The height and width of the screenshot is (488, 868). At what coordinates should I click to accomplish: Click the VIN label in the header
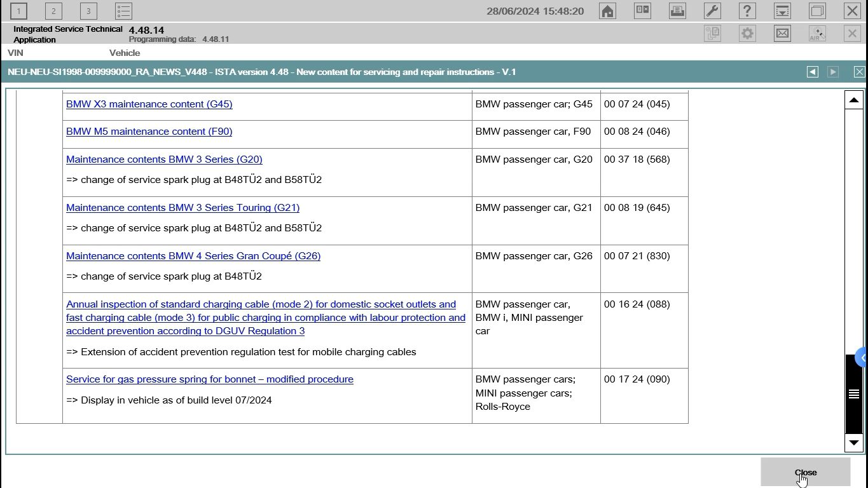15,53
